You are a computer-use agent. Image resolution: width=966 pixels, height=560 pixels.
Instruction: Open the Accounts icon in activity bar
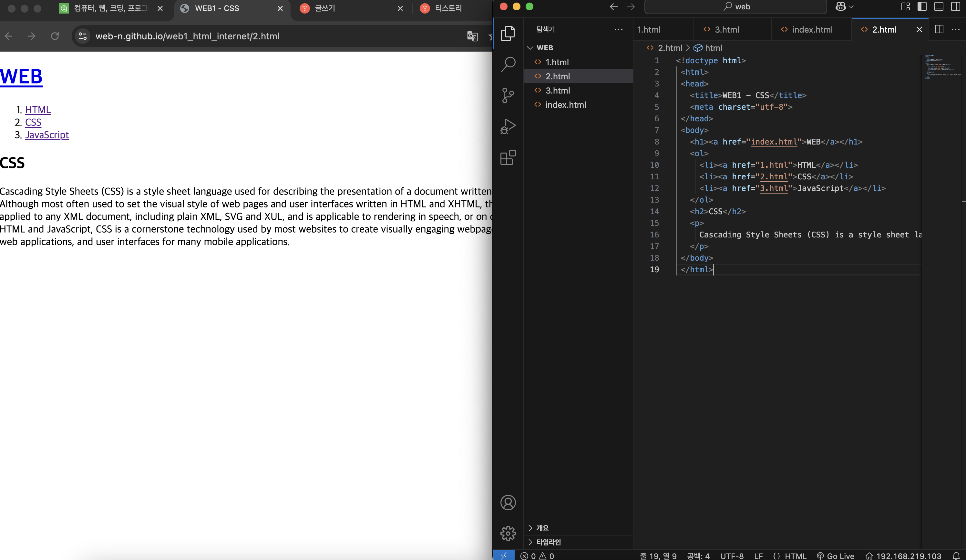[x=508, y=503]
